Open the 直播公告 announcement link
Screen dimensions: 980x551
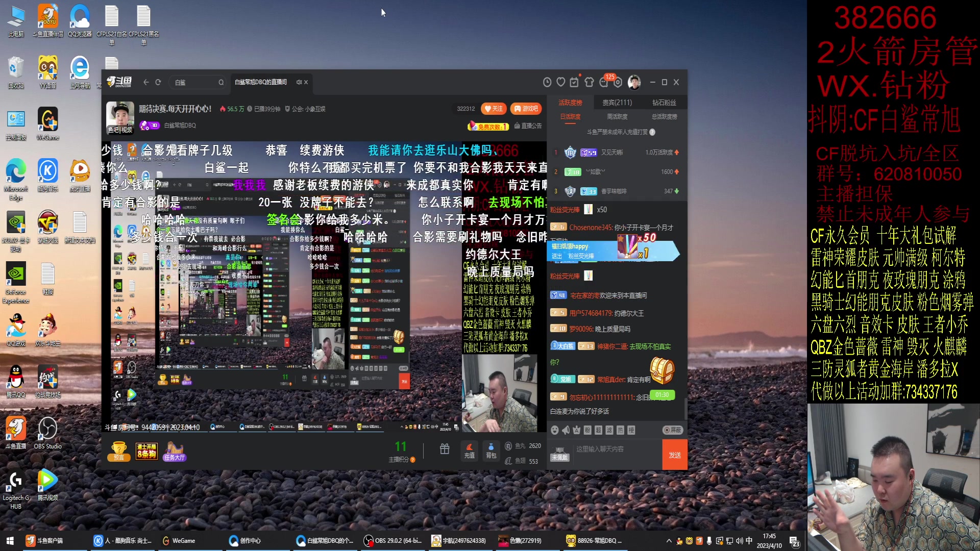528,126
